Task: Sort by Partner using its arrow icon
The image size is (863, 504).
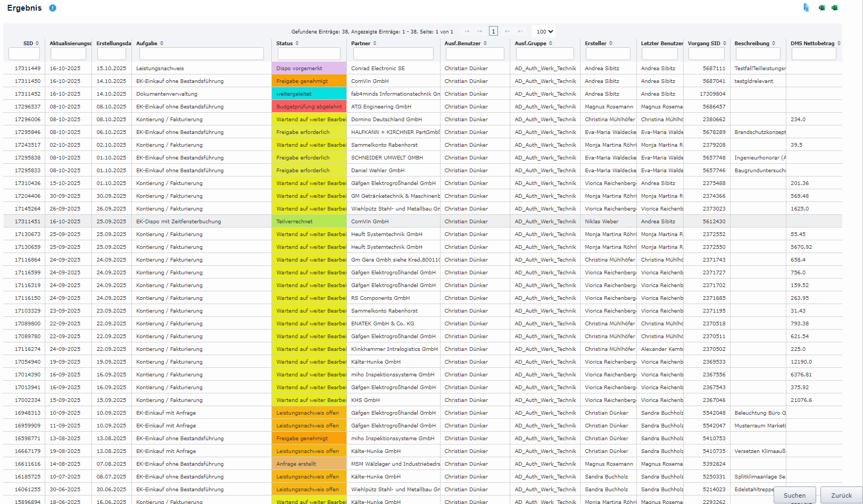Action: click(x=375, y=44)
